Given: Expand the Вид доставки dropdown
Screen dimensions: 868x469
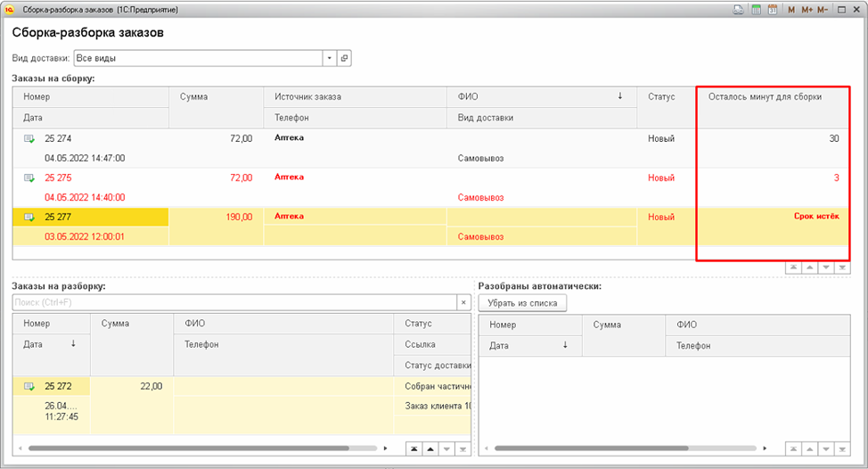Looking at the screenshot, I should (x=329, y=58).
